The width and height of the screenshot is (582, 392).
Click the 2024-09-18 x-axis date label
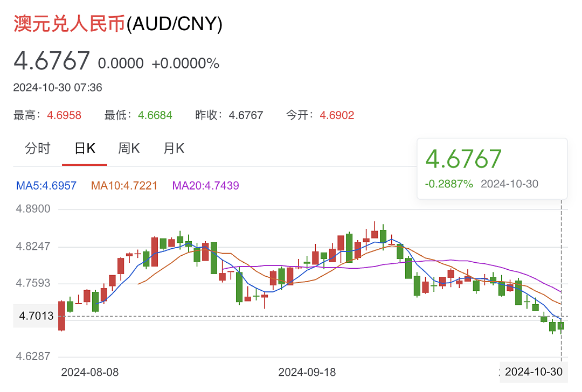pyautogui.click(x=307, y=372)
